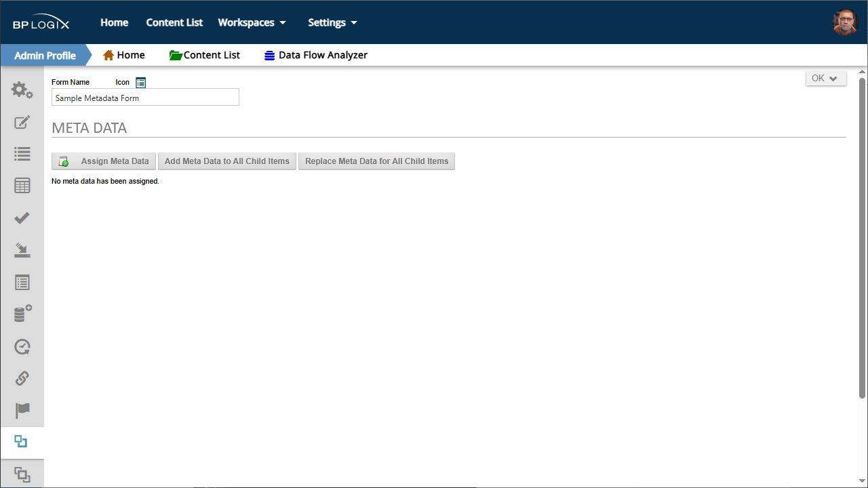Screen dimensions: 868x488
Task: Go to Home with the house icon
Action: pos(123,55)
